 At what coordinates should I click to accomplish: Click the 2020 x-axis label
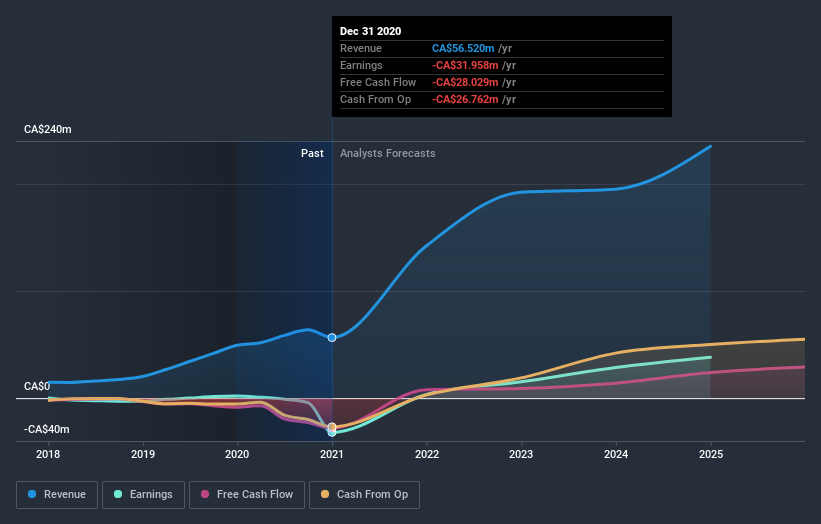tap(237, 454)
